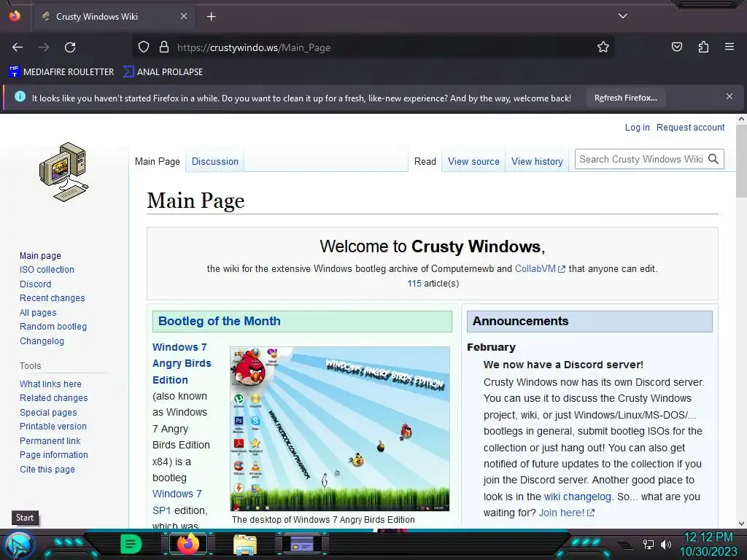Click the Log in link

pos(637,128)
